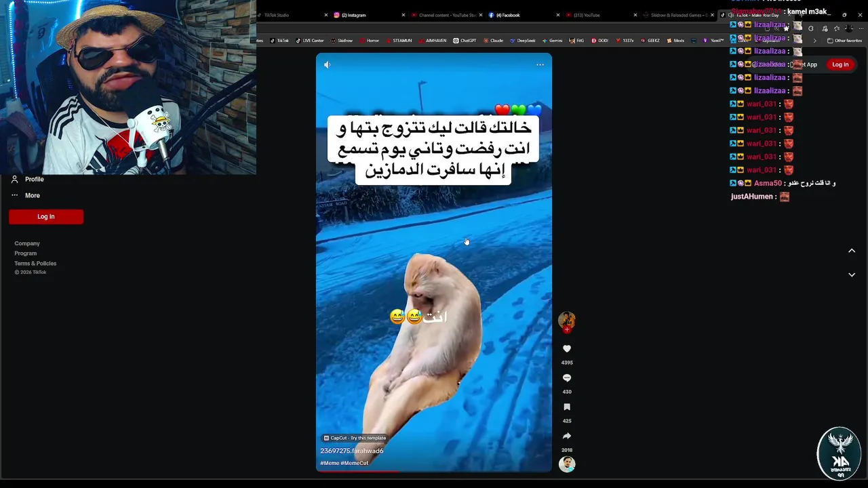This screenshot has height=488, width=868.
Task: Go to next video with down arrow
Action: tap(852, 274)
